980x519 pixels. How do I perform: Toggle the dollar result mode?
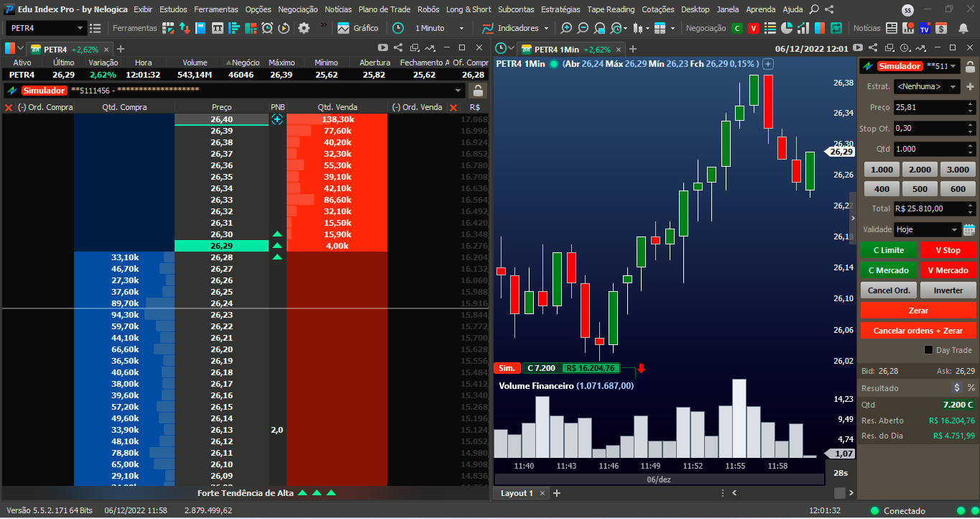[956, 387]
